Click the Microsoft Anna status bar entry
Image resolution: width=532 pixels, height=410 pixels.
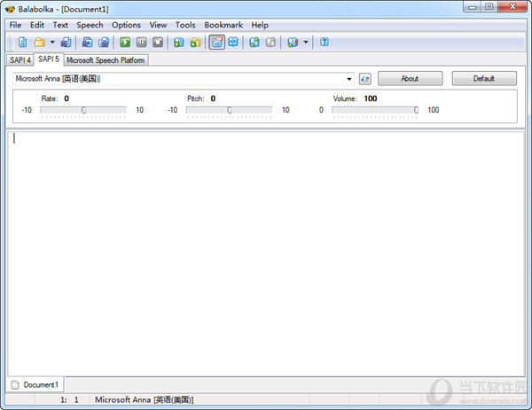pos(145,400)
